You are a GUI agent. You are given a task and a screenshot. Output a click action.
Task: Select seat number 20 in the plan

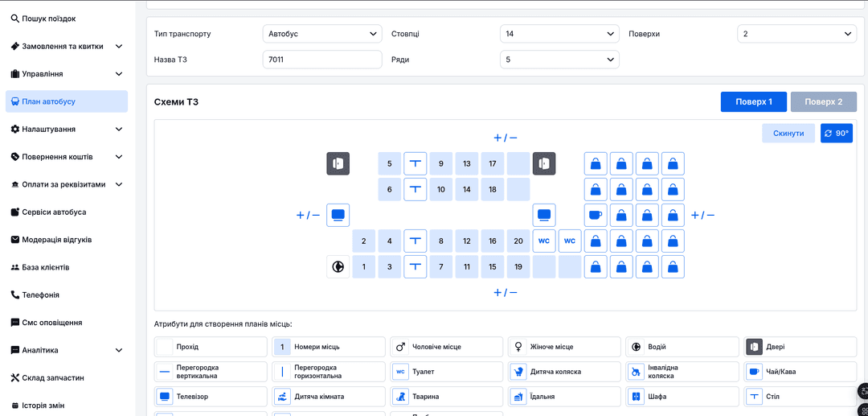click(x=518, y=241)
